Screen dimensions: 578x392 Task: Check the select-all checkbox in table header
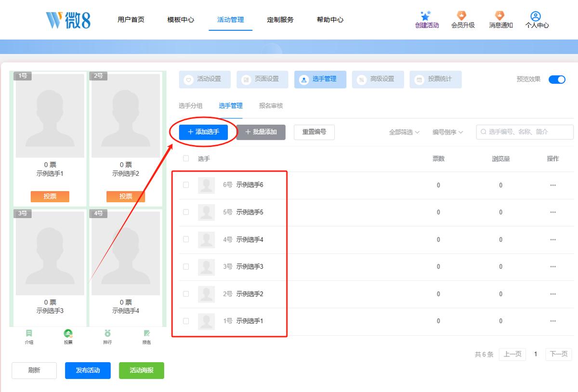pos(186,158)
